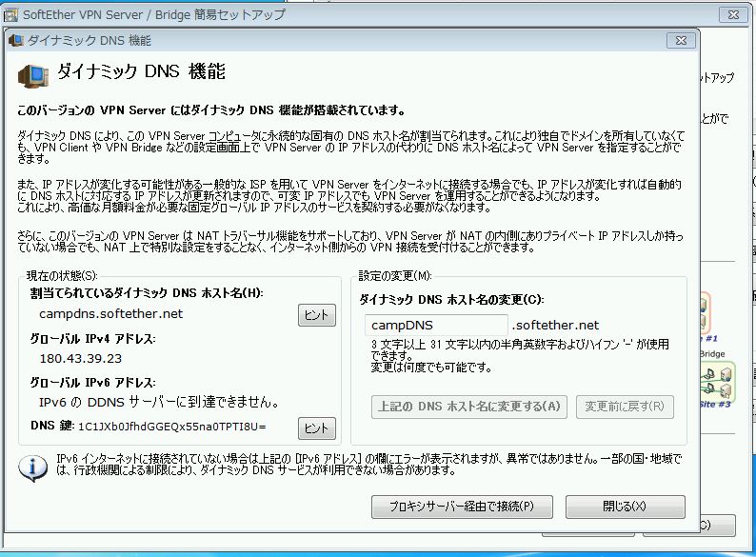
Task: Click the dialog's small title bar icon
Action: tap(18, 41)
